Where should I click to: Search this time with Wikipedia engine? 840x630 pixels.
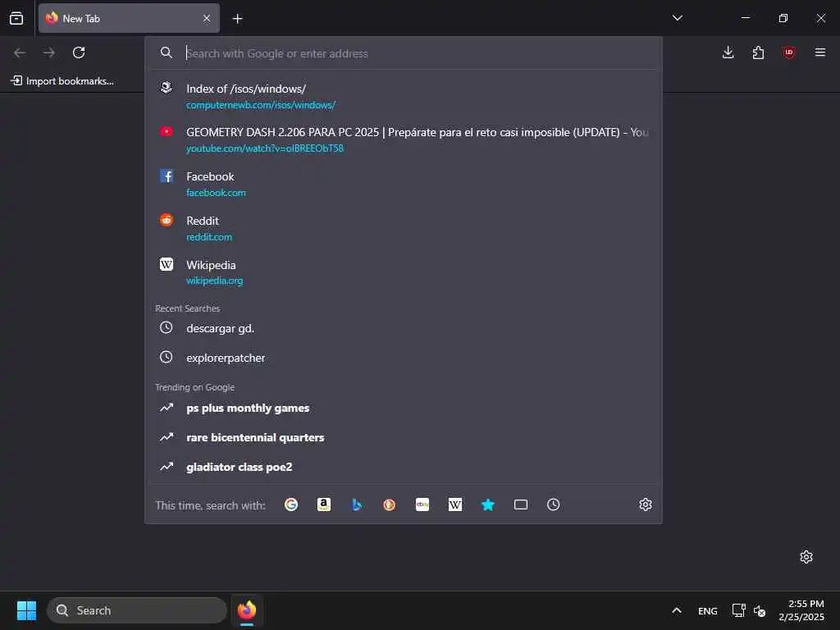[x=454, y=504]
